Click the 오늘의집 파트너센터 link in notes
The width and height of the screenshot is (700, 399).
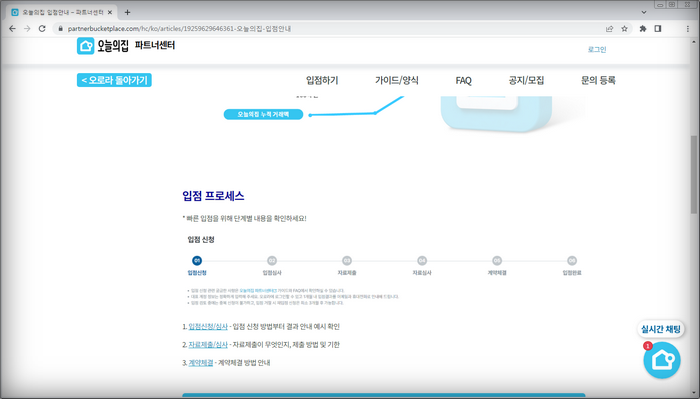coord(258,291)
